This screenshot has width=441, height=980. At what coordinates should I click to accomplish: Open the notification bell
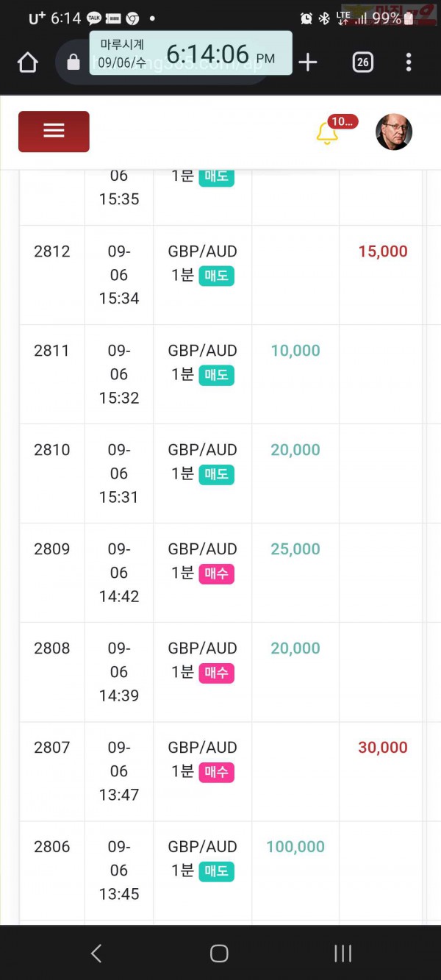327,133
